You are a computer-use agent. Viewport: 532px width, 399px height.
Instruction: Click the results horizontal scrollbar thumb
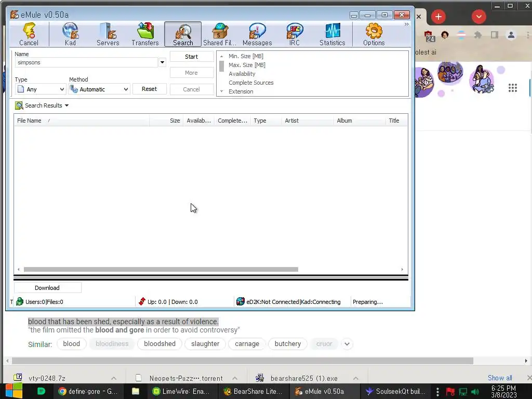tap(161, 270)
